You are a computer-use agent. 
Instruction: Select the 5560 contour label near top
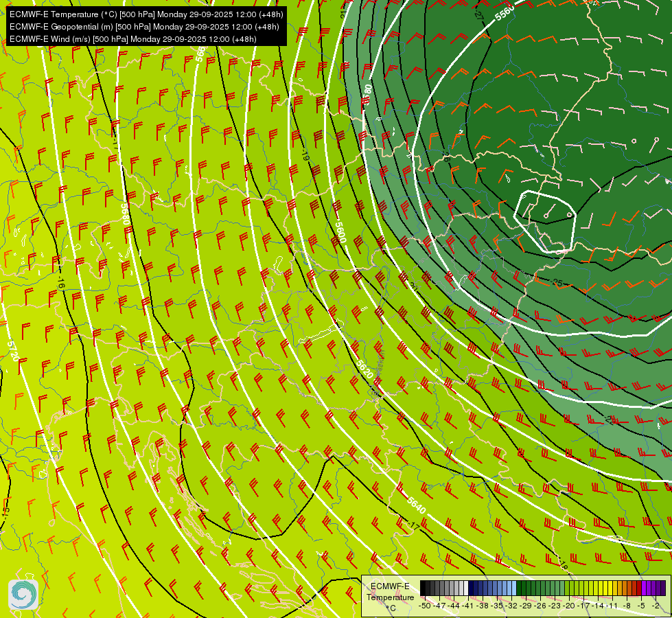[x=504, y=13]
